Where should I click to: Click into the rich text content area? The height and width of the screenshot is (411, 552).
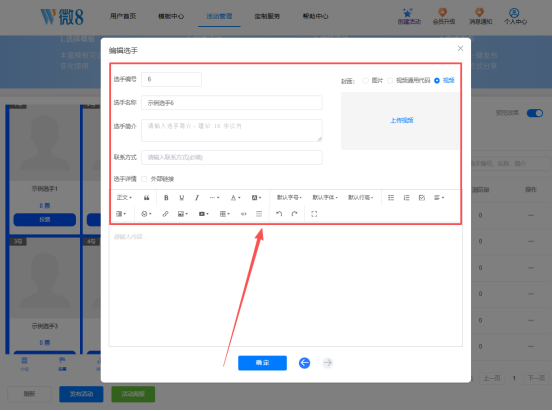click(x=286, y=285)
